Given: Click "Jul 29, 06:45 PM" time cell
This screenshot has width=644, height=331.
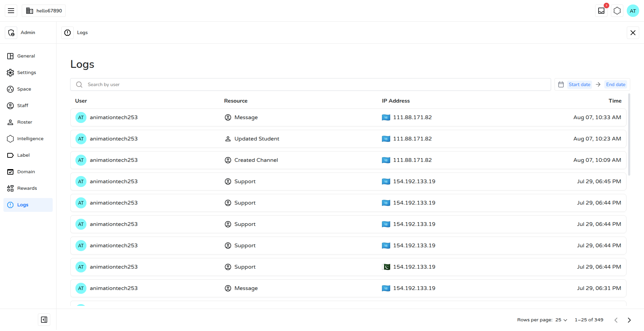Looking at the screenshot, I should point(599,182).
